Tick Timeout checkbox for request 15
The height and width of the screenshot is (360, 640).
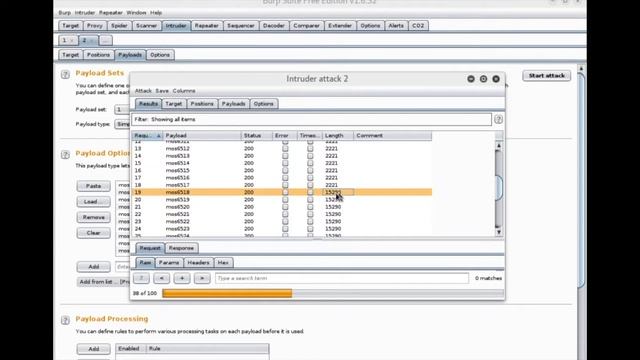click(310, 163)
